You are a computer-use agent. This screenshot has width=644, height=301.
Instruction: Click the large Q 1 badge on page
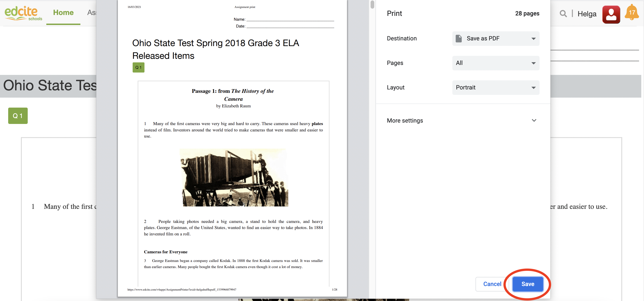coord(18,116)
